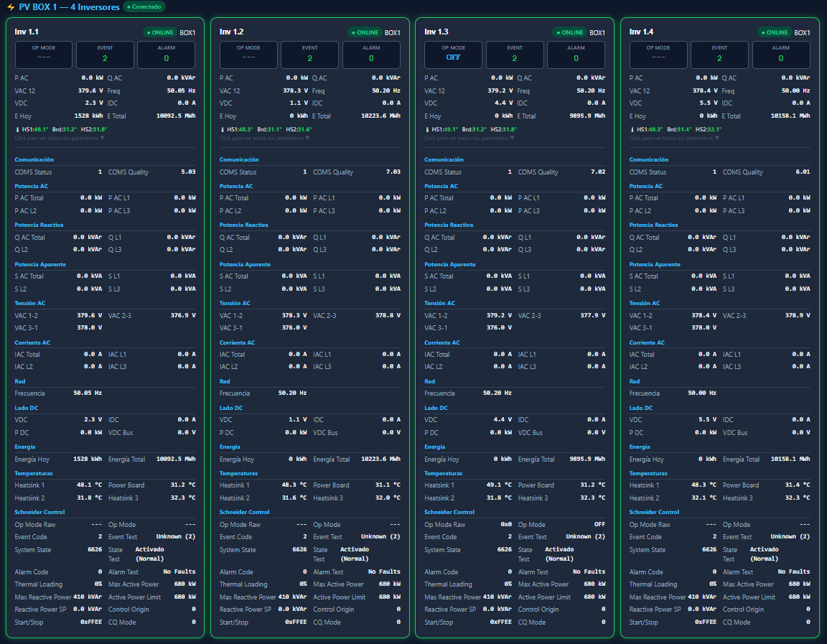
Task: Click the Comunicación section header in Inv 1.3
Action: click(444, 159)
